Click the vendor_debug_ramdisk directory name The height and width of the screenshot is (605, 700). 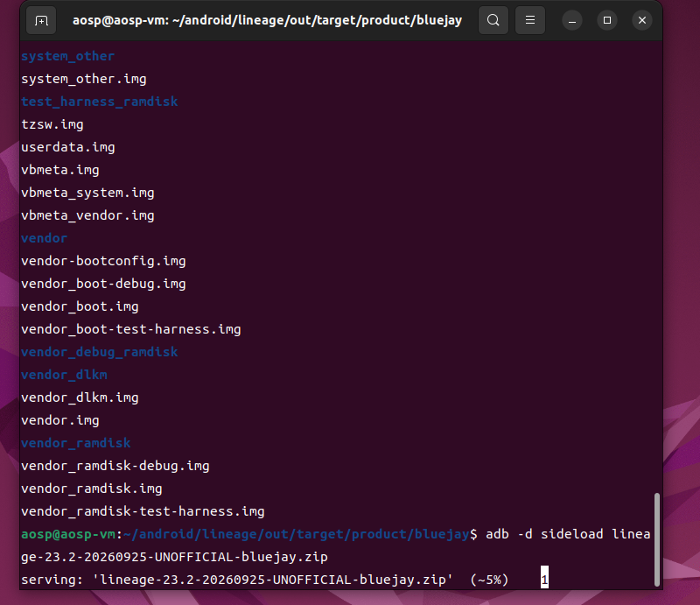click(x=100, y=352)
